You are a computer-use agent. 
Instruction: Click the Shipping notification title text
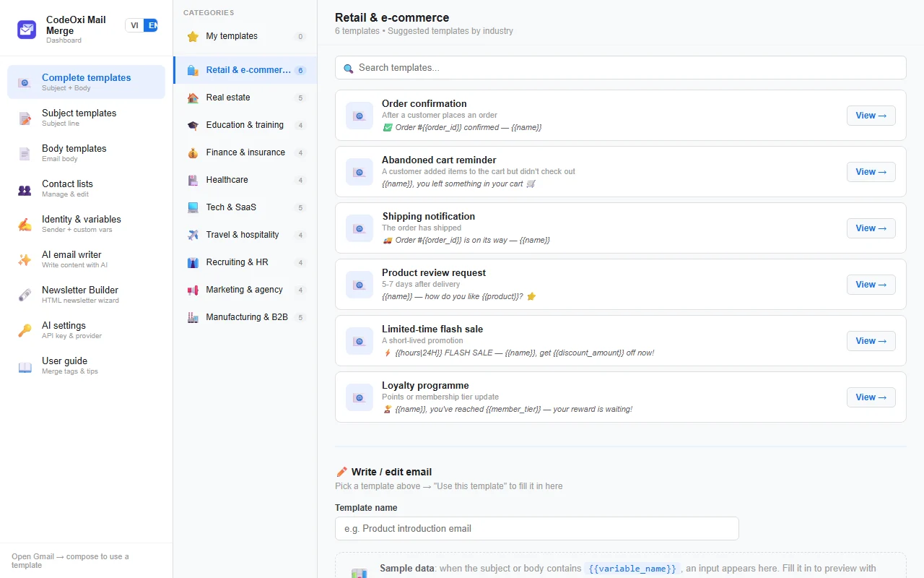pyautogui.click(x=429, y=216)
